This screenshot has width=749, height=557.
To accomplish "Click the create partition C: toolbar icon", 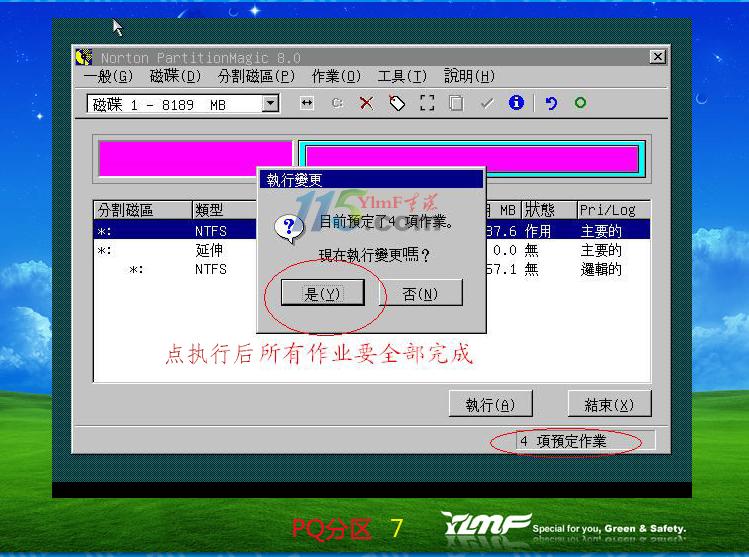I will [x=338, y=103].
